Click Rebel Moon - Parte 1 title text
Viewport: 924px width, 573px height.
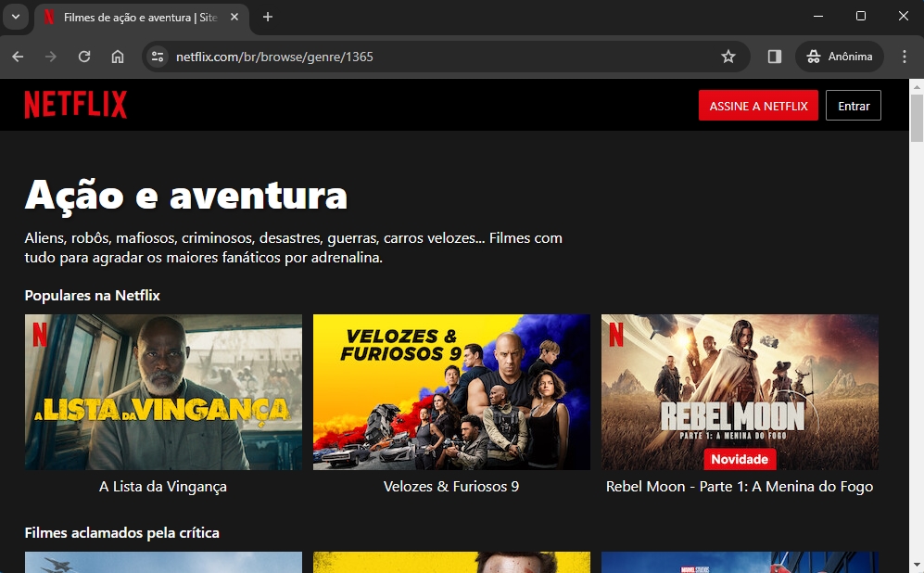[x=740, y=487]
